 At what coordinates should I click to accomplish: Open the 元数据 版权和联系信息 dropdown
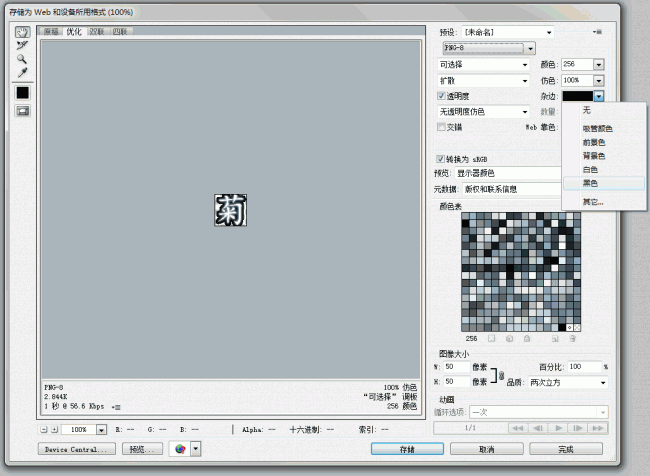tap(511, 189)
